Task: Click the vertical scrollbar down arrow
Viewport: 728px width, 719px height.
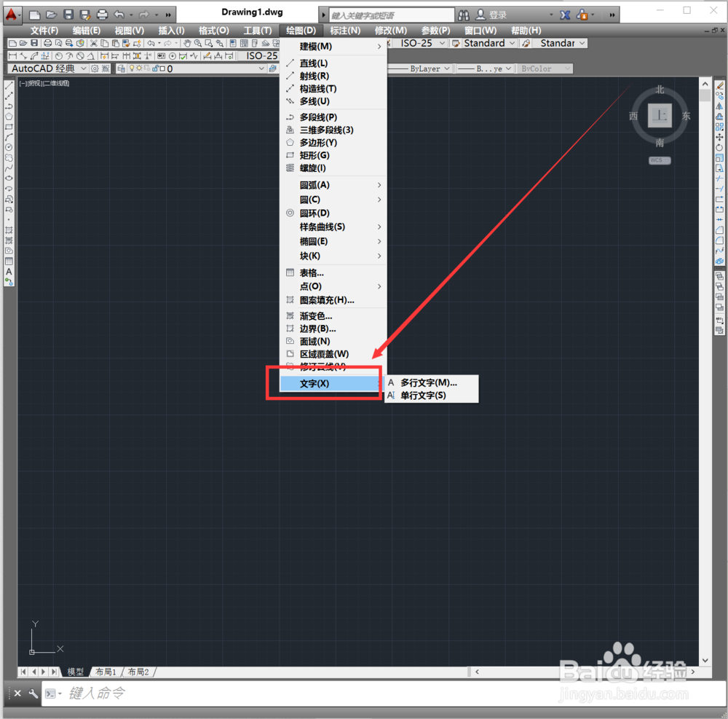Action: [705, 660]
